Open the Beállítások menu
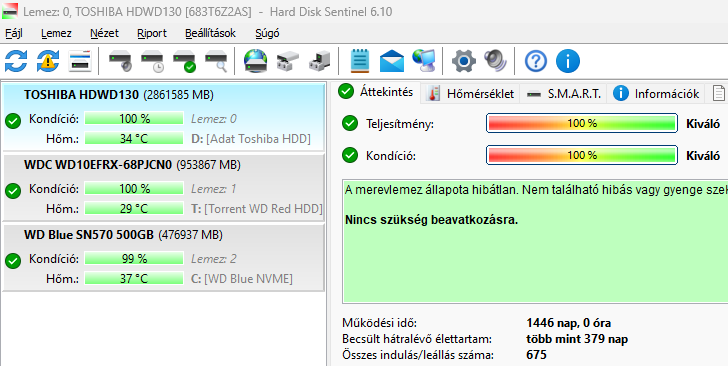This screenshot has height=366, width=728. (x=210, y=33)
